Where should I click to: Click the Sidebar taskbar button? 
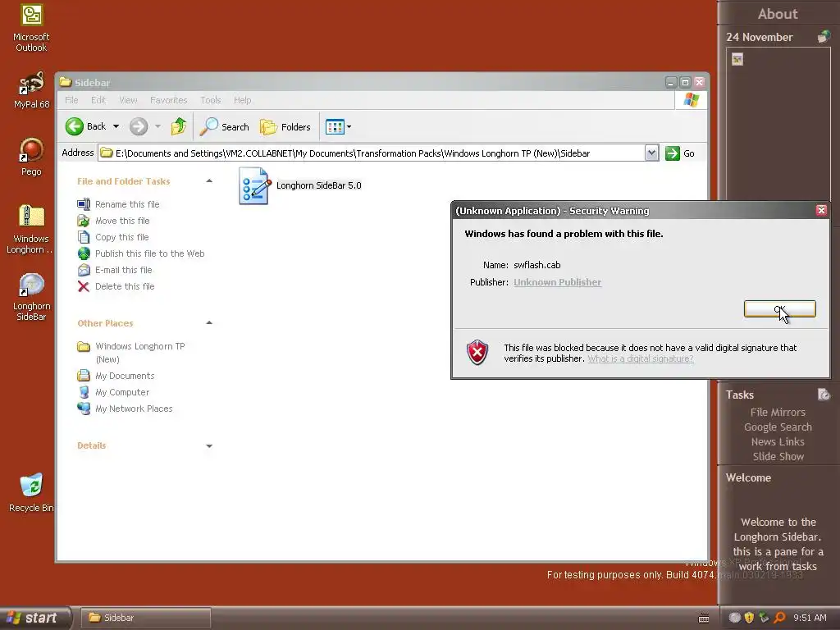(x=146, y=618)
